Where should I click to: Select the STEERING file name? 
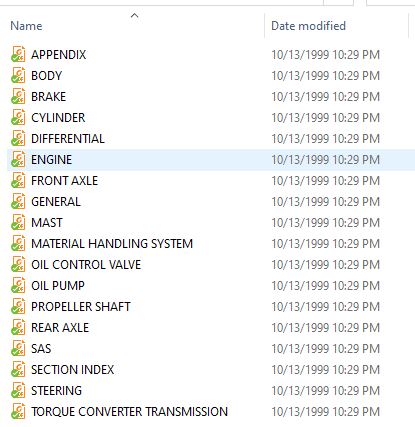click(x=57, y=391)
